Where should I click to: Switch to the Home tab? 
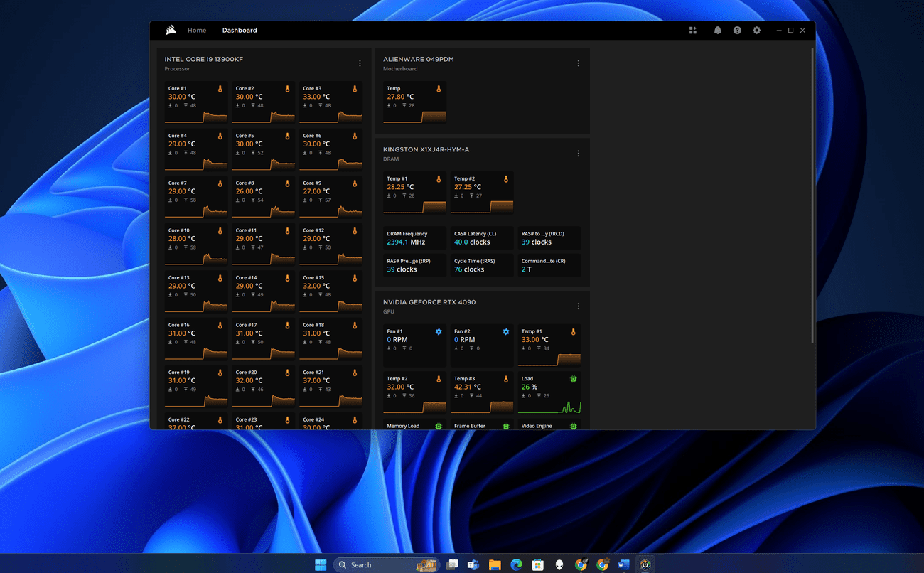pos(197,30)
